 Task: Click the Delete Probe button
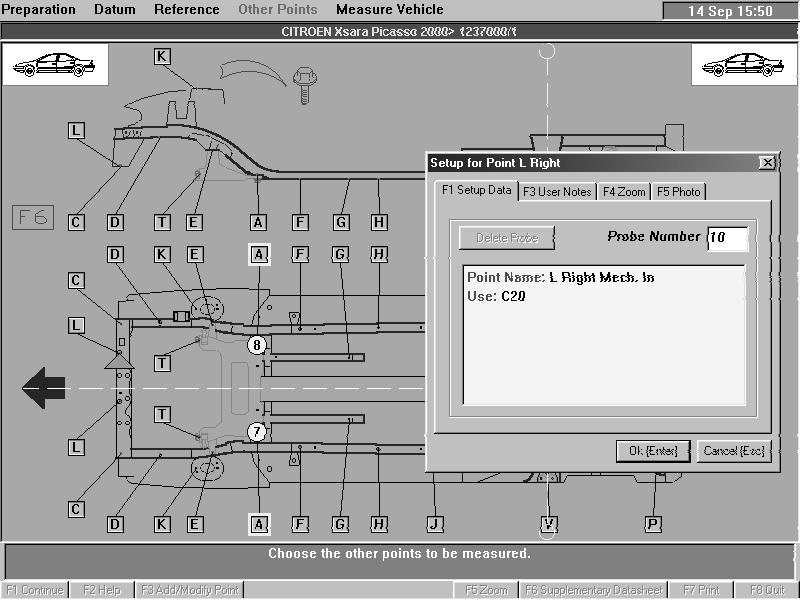[x=507, y=238]
